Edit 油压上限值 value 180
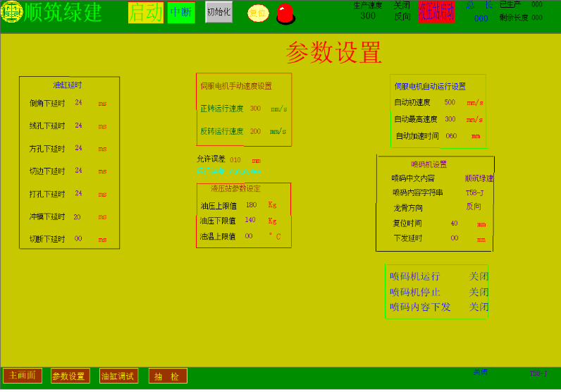 [x=251, y=205]
